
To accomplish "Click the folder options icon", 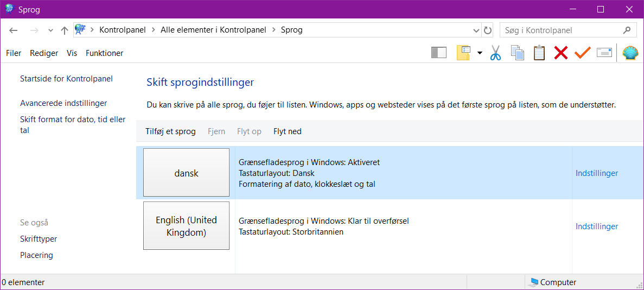I will click(463, 53).
